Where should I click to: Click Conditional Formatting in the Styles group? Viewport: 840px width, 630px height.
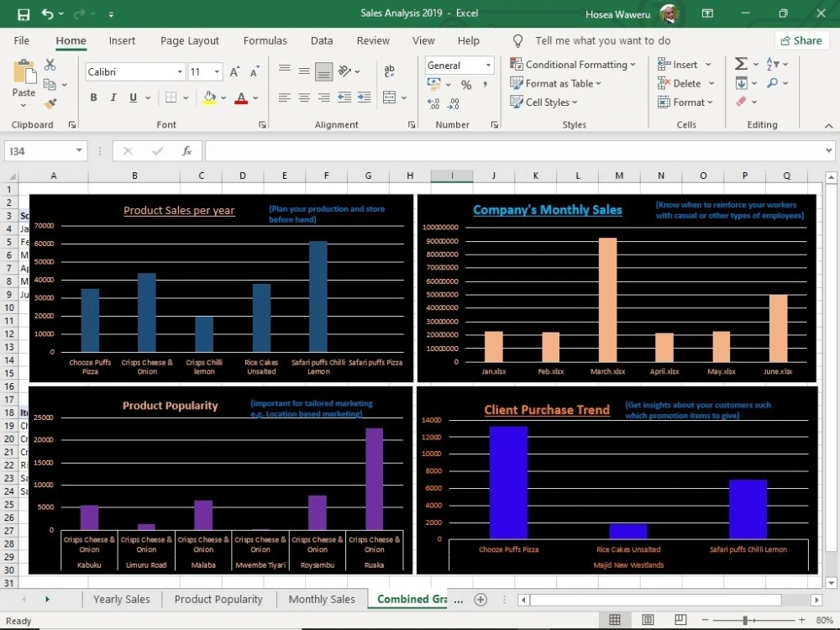(574, 64)
